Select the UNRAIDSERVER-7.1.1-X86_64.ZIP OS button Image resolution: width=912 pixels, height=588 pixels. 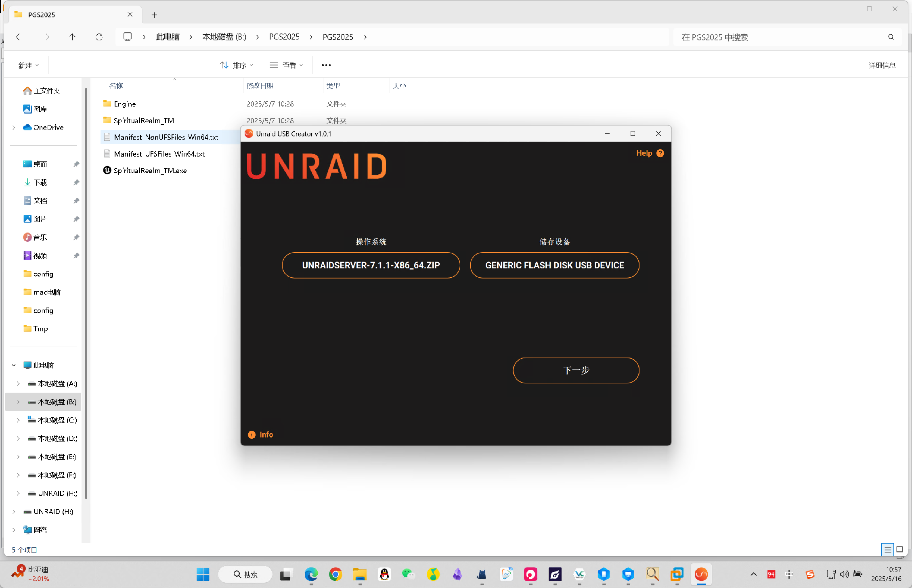[371, 265]
